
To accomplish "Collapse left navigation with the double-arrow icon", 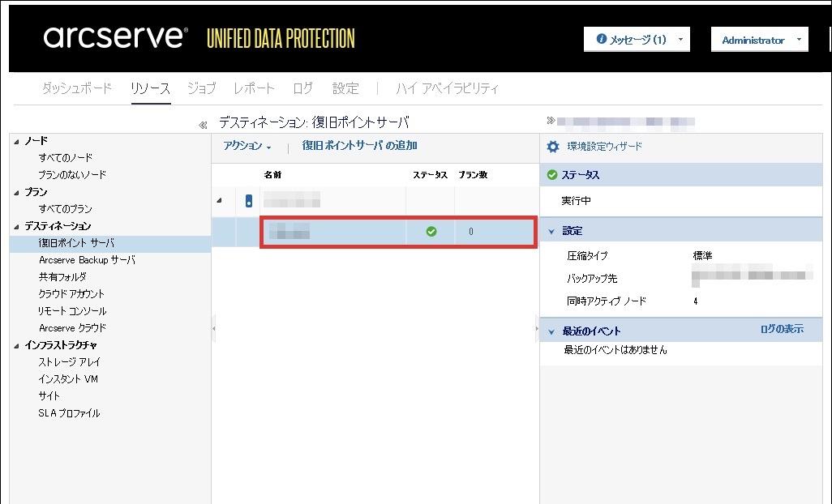I will pos(203,125).
